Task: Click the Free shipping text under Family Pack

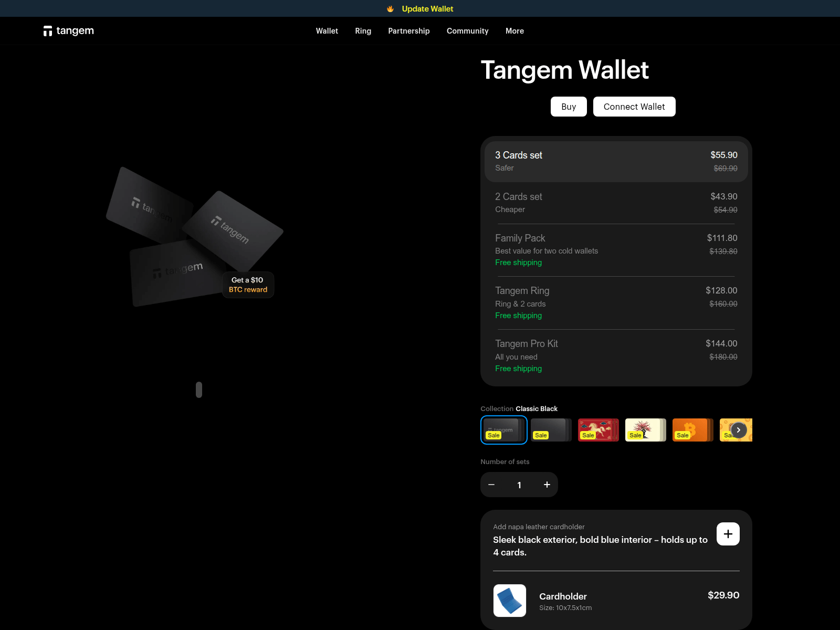Action: (x=519, y=262)
